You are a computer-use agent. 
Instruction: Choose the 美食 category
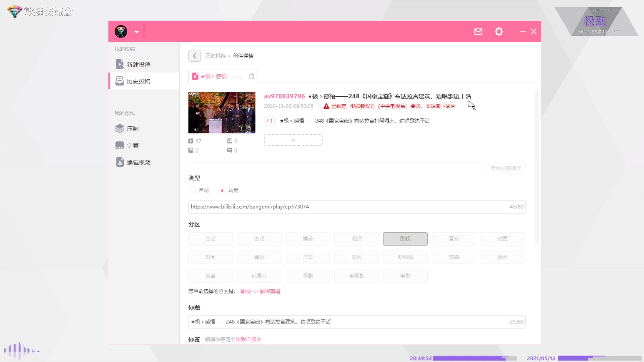[x=259, y=257]
